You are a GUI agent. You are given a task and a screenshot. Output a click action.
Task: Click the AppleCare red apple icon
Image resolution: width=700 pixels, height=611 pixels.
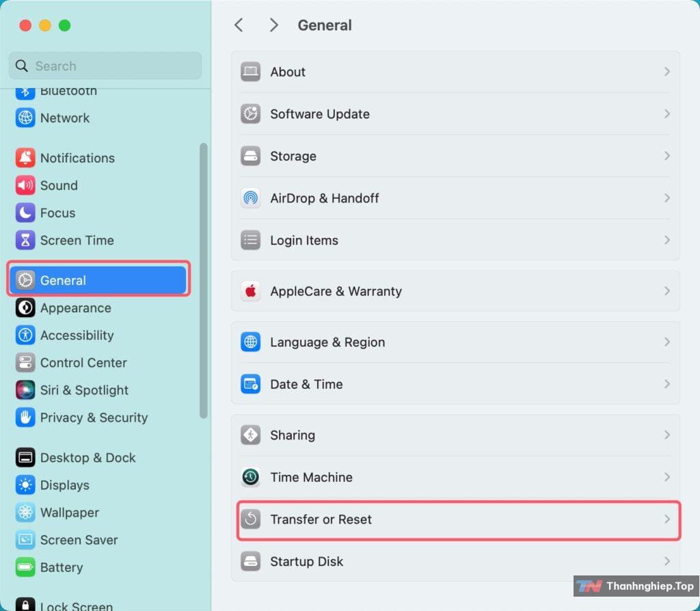250,291
